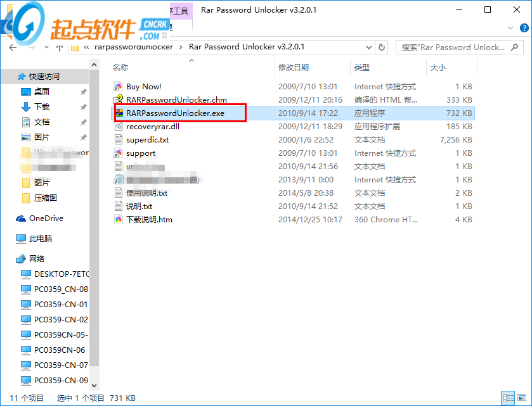This screenshot has width=532, height=406.
Task: Click the OneDrive cloud icon
Action: tap(21, 219)
